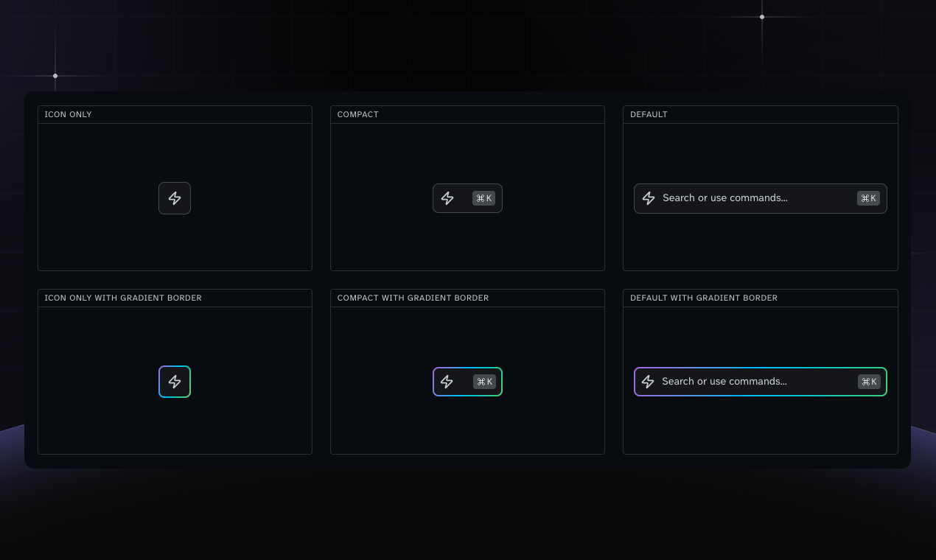Screen dimensions: 936x560
Task: Click the compact command button as a whole
Action: point(467,197)
